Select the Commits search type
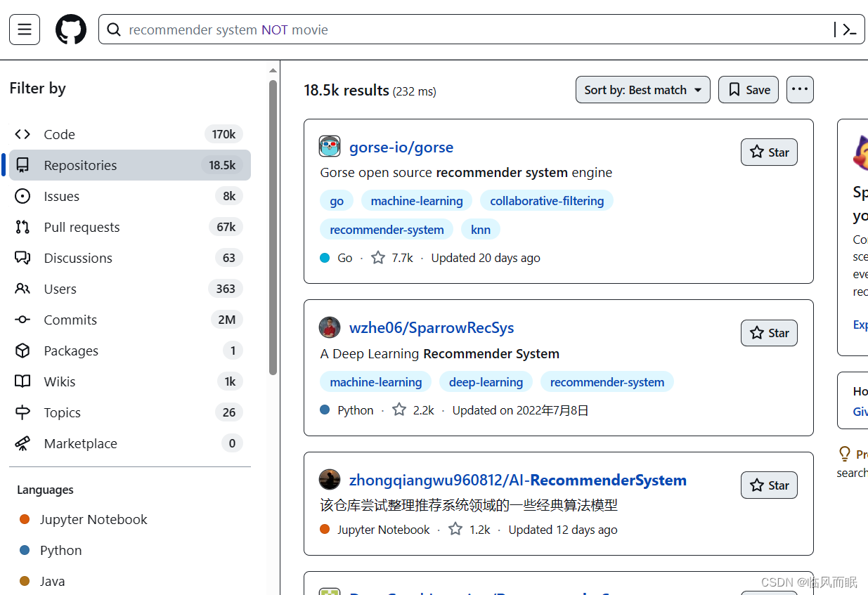This screenshot has width=868, height=595. pos(130,320)
